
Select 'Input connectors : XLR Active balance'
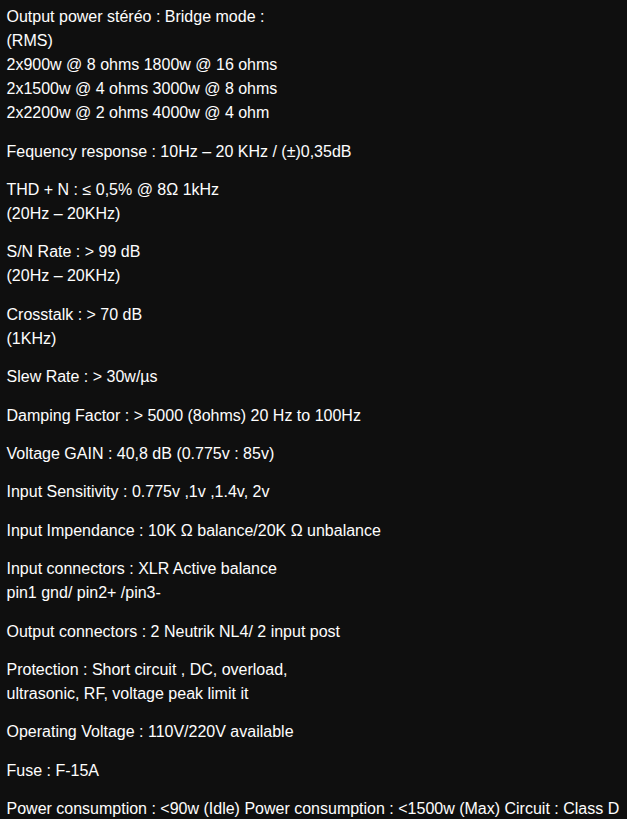(x=142, y=569)
